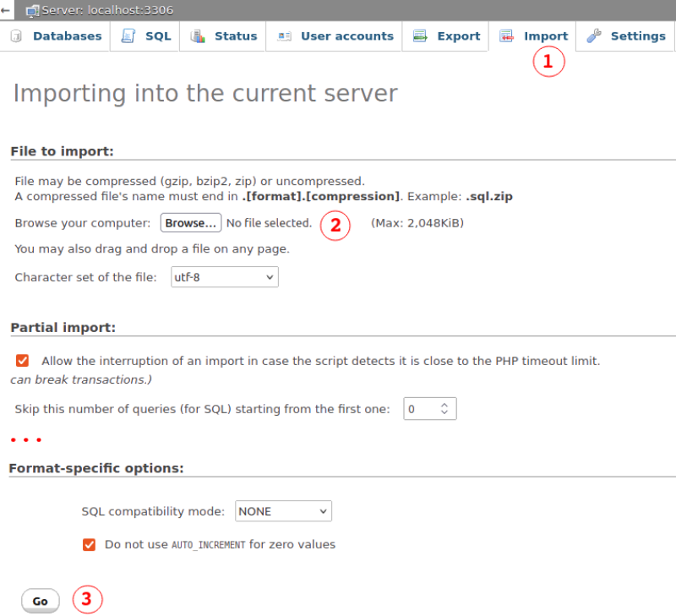Decrement the skipped queries count with the down arrow
The height and width of the screenshot is (616, 676).
444,412
